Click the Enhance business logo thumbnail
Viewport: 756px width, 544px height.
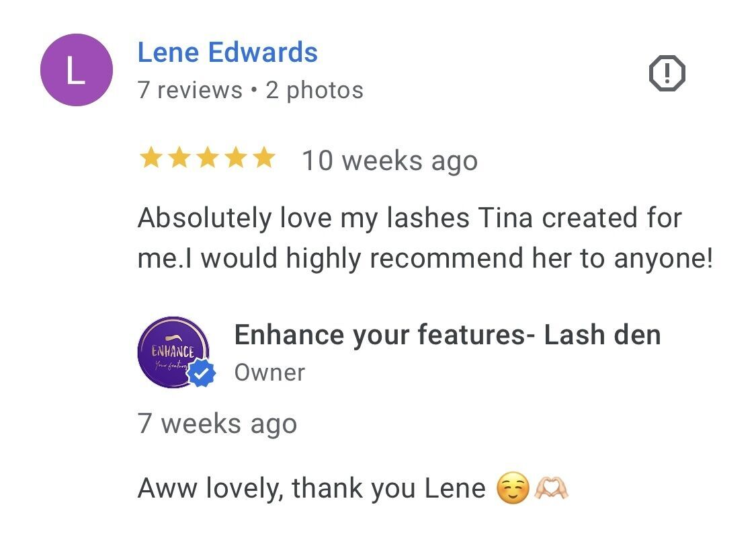[173, 352]
